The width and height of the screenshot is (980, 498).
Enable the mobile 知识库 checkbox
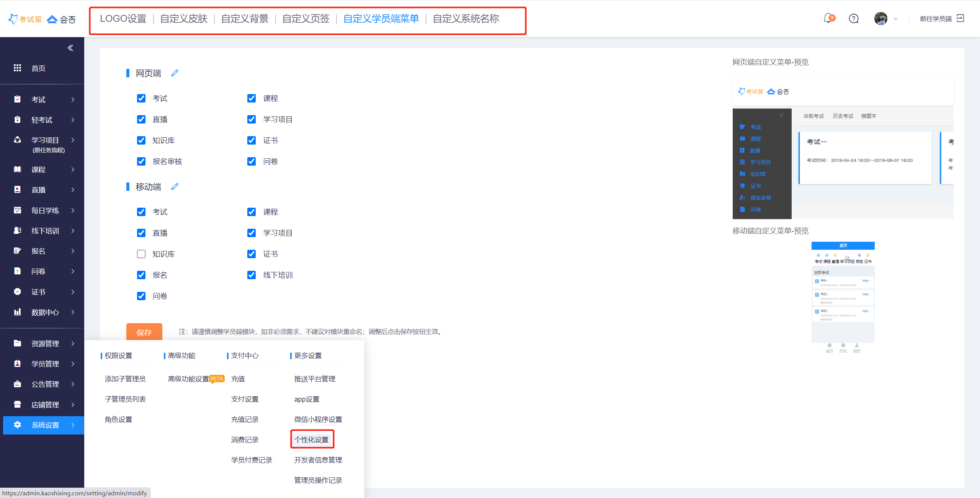(x=141, y=254)
